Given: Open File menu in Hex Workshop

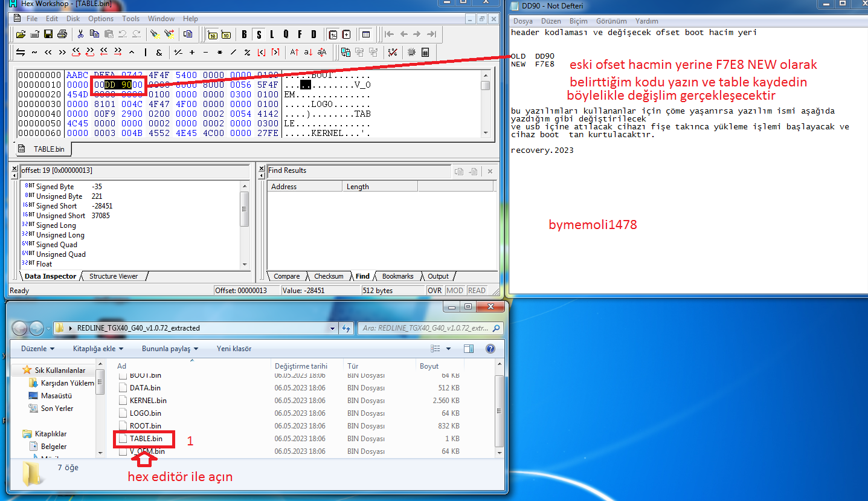Looking at the screenshot, I should coord(32,19).
